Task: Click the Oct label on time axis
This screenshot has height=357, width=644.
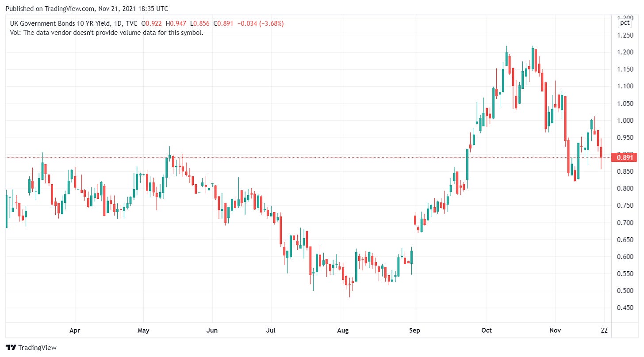Action: click(487, 330)
